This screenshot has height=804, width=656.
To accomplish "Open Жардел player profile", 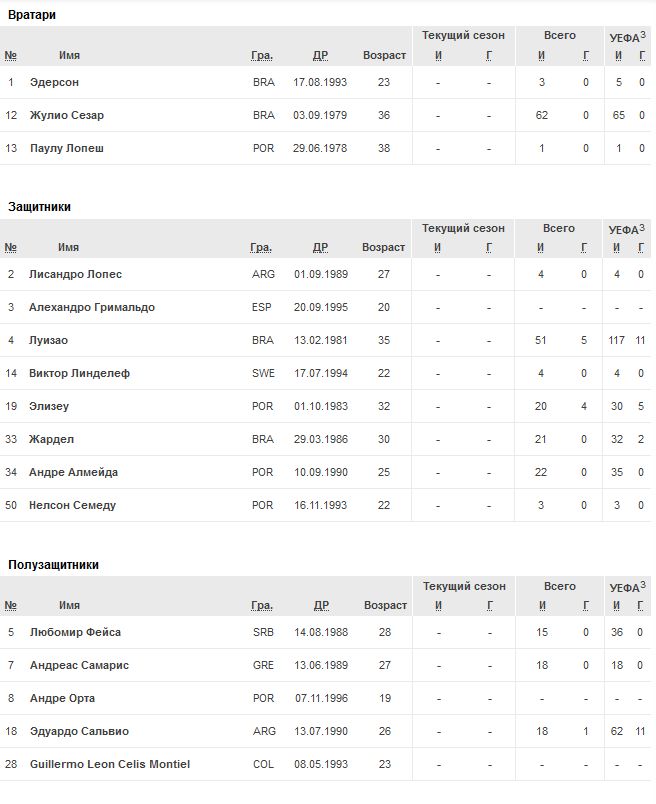I will click(51, 439).
